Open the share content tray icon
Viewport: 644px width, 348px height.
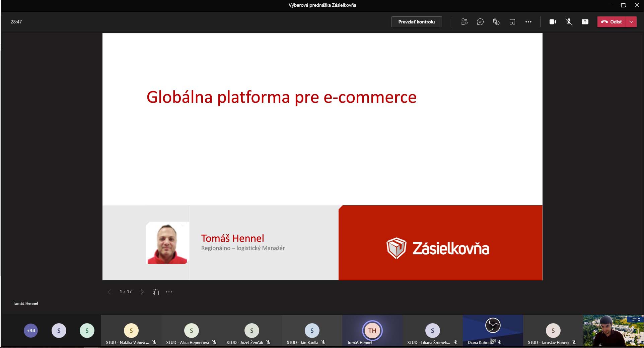point(585,22)
